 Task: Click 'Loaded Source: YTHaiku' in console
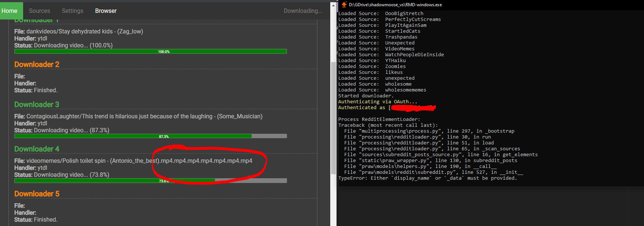tap(372, 61)
